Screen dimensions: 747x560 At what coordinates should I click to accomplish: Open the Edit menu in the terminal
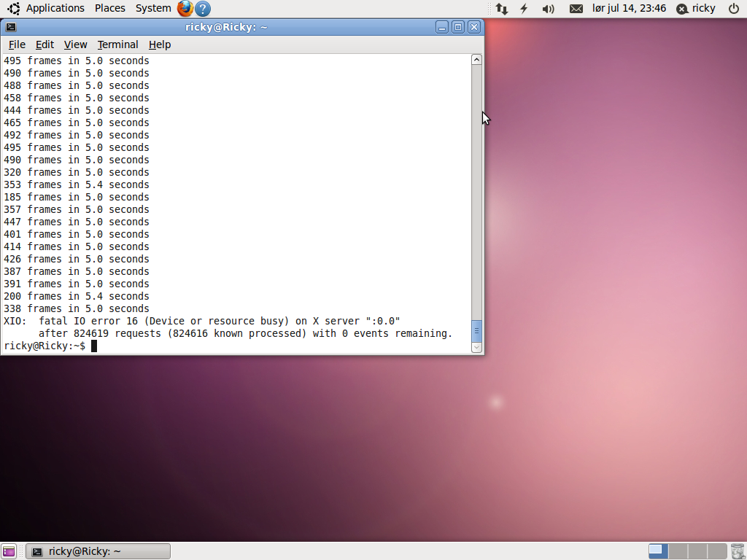(44, 44)
